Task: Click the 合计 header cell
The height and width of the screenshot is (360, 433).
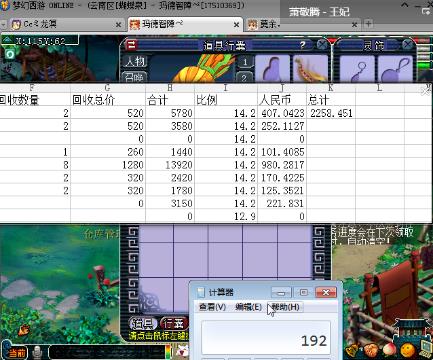Action: click(170, 100)
